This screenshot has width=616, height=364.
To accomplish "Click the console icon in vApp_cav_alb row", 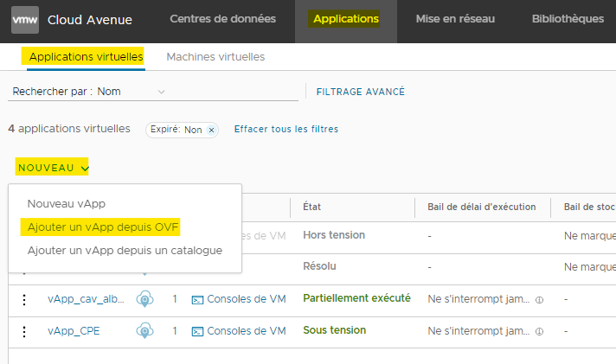I will (197, 300).
